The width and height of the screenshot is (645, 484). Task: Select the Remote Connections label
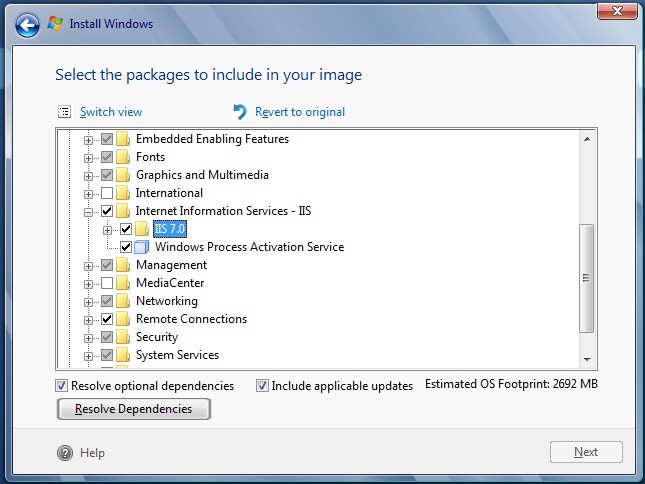[191, 319]
